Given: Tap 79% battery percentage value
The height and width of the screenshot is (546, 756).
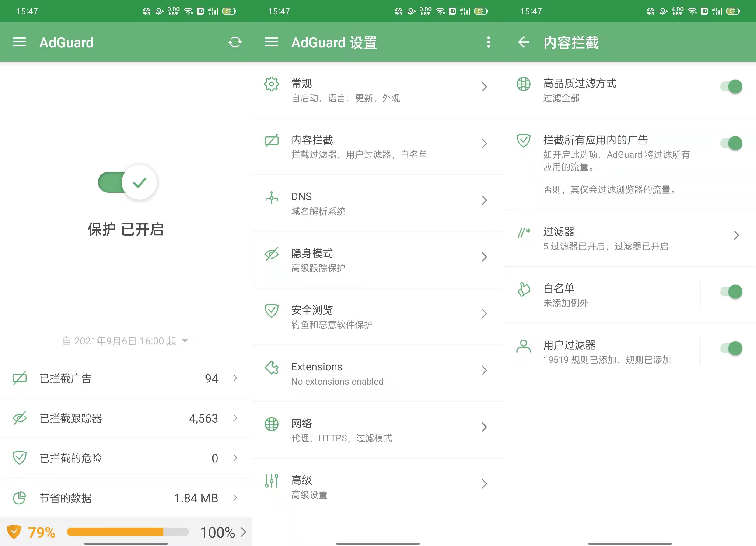Looking at the screenshot, I should [41, 532].
